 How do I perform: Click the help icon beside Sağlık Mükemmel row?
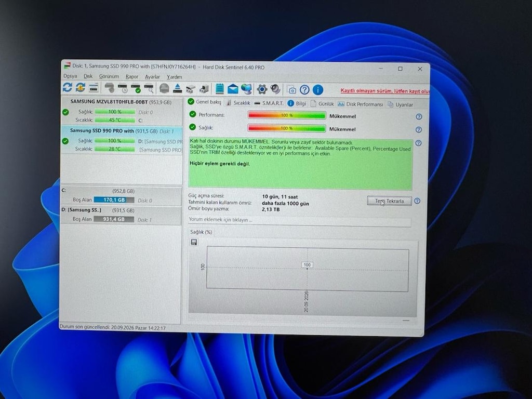419,129
